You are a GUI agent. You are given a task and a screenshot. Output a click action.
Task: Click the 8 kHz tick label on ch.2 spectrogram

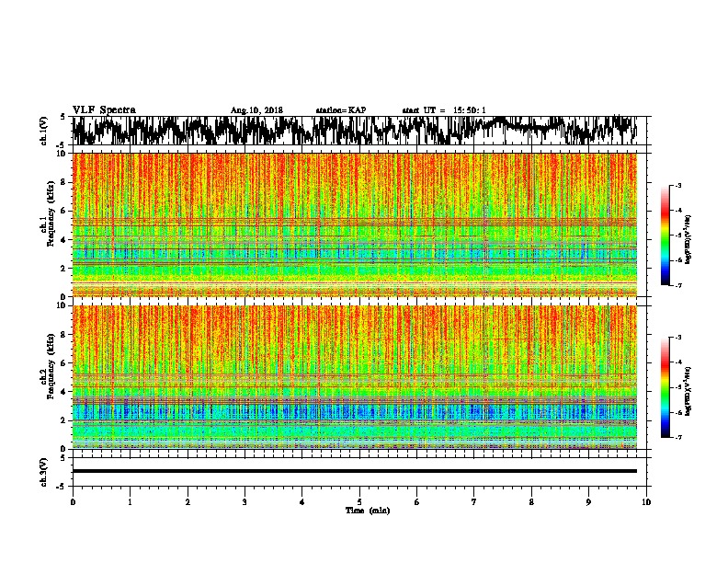pos(64,335)
